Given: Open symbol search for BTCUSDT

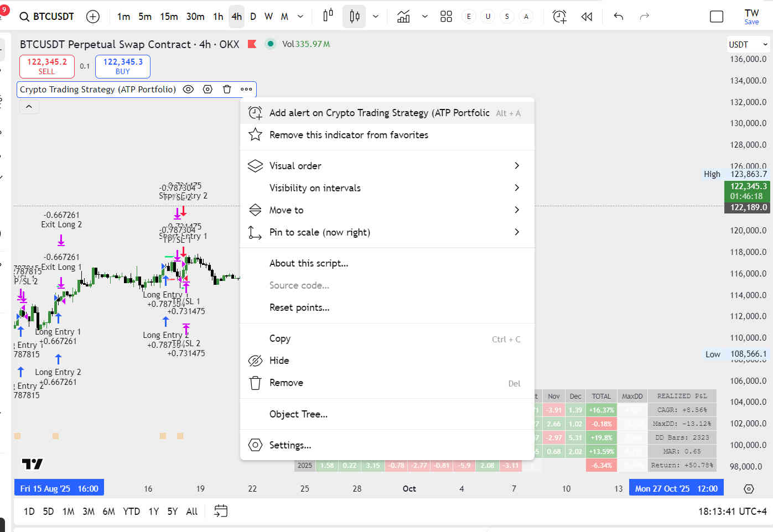Looking at the screenshot, I should click(x=46, y=17).
